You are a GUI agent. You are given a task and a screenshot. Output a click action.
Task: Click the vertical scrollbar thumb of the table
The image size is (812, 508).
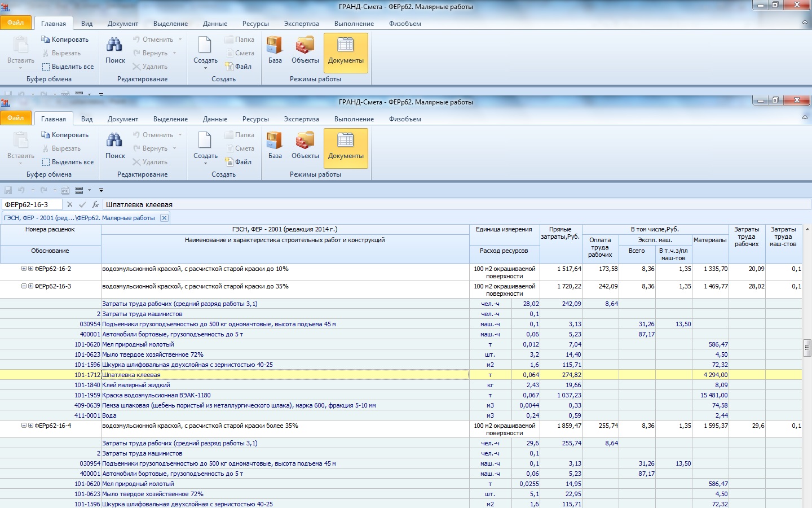pyautogui.click(x=807, y=348)
